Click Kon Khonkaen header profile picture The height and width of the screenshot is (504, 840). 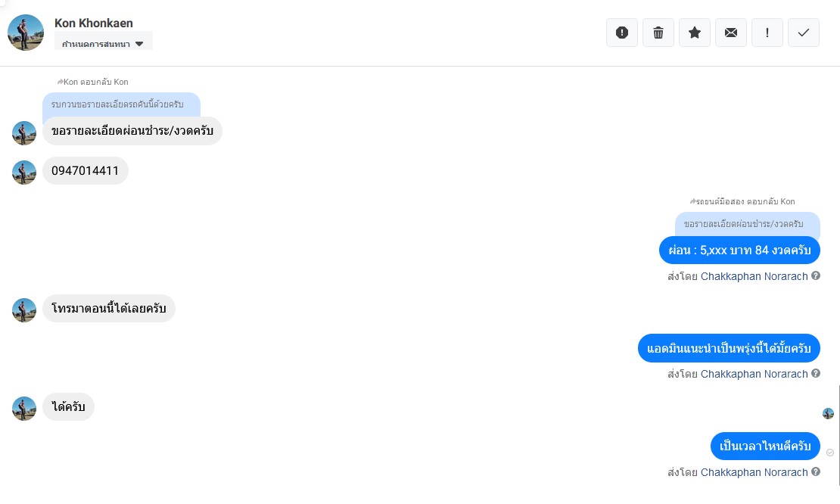26,33
